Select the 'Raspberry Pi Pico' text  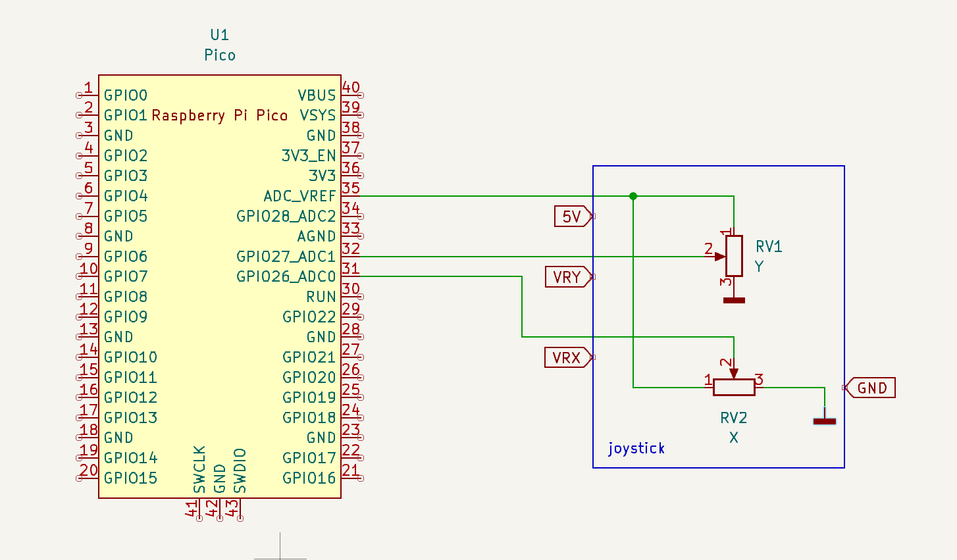220,116
